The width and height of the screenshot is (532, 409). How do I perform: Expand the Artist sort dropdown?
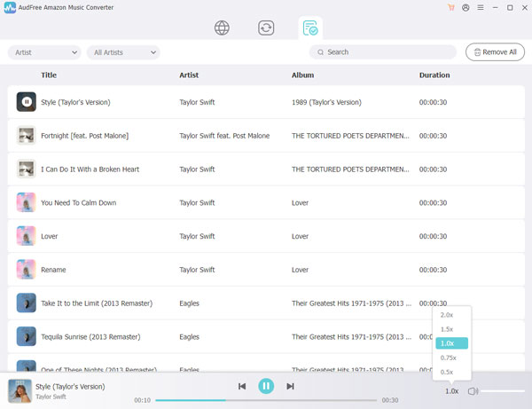(x=44, y=52)
